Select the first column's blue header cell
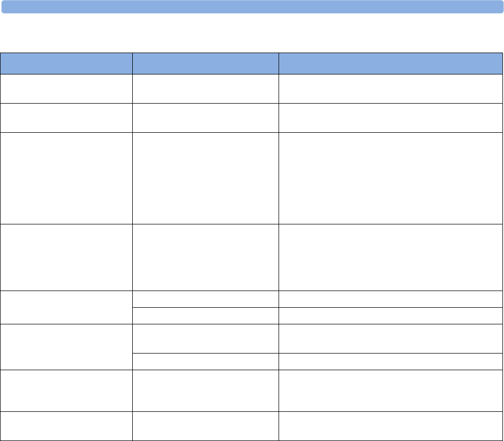The image size is (504, 441). coord(66,62)
